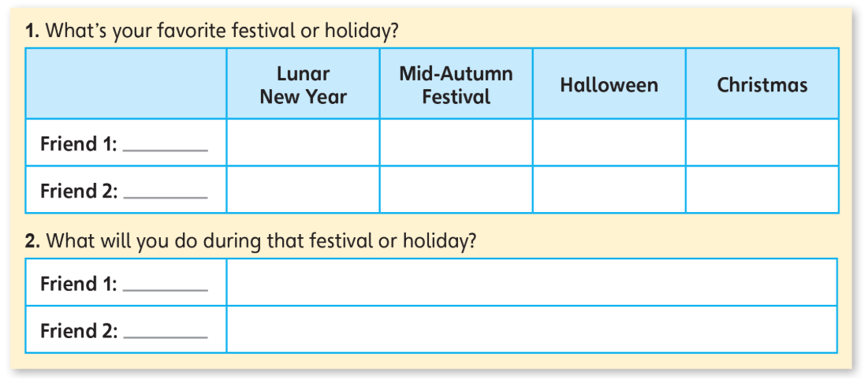Select Friend 2 Lunar New Year cell
This screenshot has height=383, width=868.
pos(303,189)
